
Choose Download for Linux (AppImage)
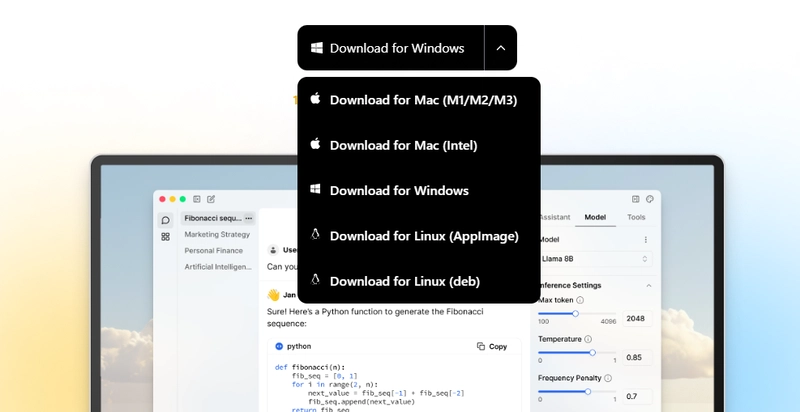click(419, 236)
